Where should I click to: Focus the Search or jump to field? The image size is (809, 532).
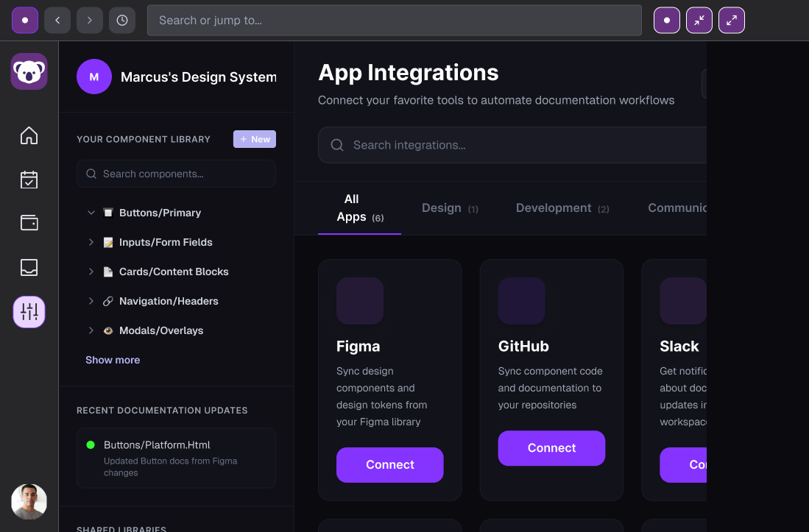tap(394, 20)
